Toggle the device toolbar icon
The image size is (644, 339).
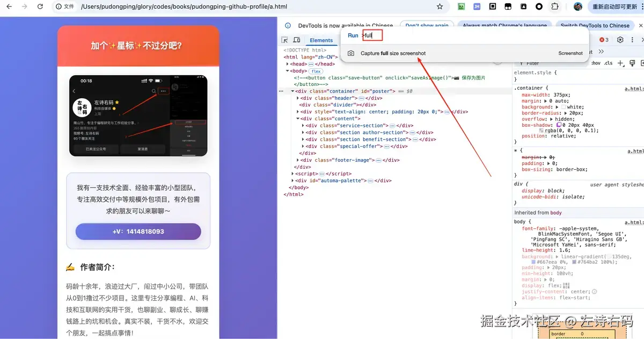tap(297, 40)
